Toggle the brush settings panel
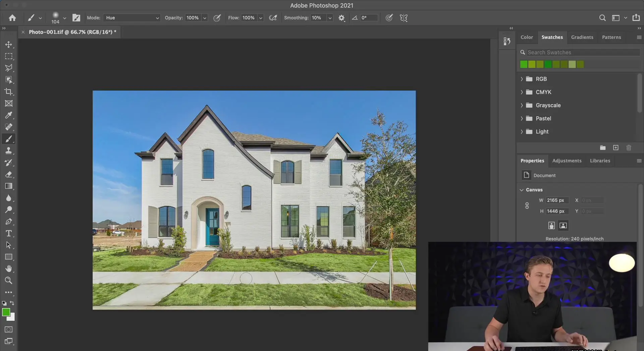This screenshot has width=644, height=351. (76, 18)
